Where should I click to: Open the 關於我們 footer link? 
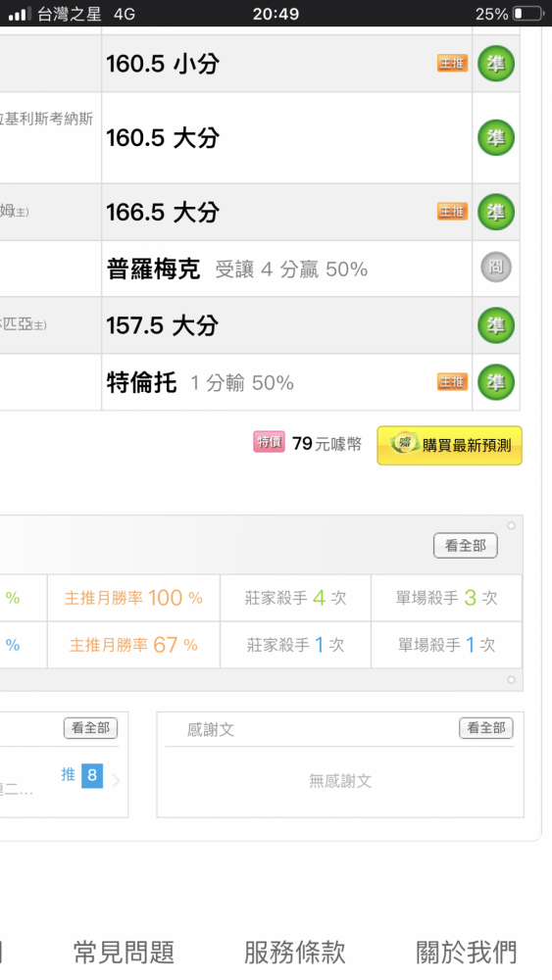coord(467,954)
